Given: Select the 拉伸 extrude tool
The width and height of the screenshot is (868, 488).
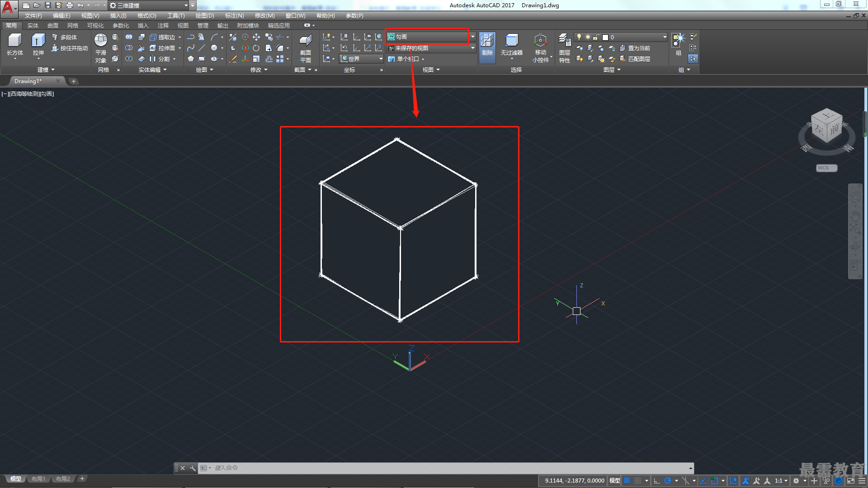Looking at the screenshot, I should (38, 45).
